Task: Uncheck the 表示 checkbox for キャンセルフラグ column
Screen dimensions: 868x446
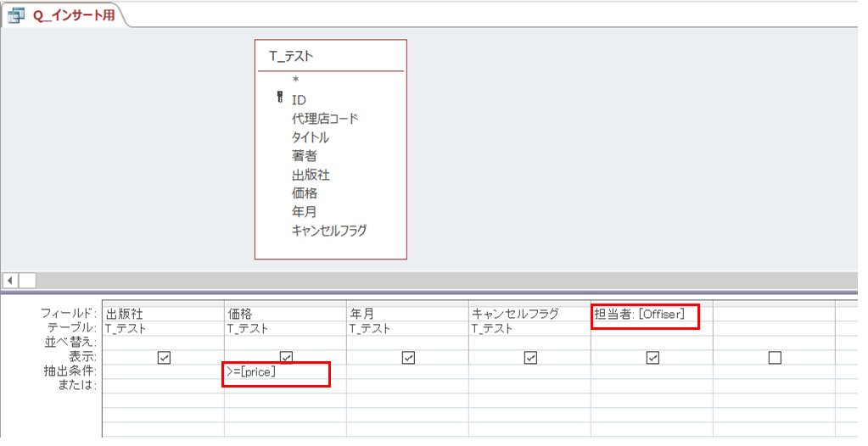Action: click(530, 358)
